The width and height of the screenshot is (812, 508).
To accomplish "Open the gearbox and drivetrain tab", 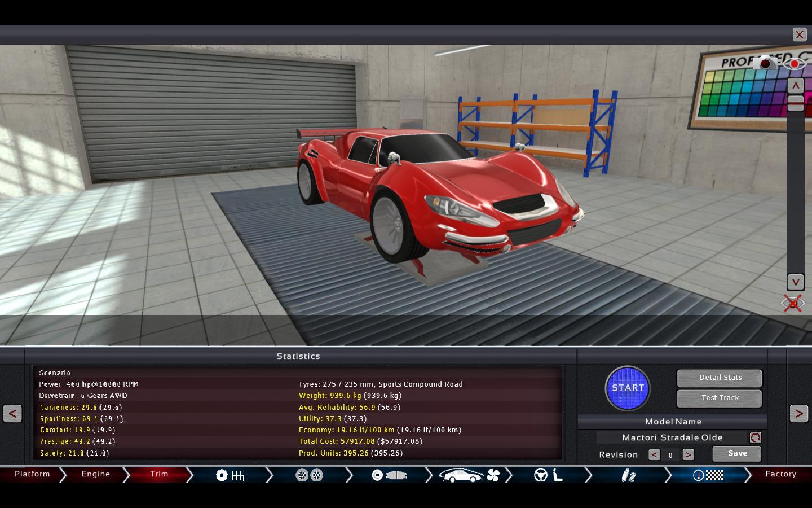I will click(x=230, y=475).
